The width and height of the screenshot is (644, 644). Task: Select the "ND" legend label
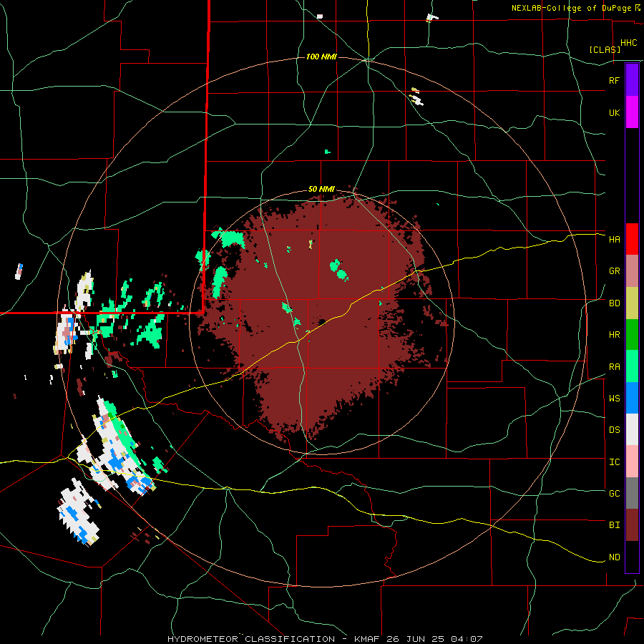(x=614, y=557)
